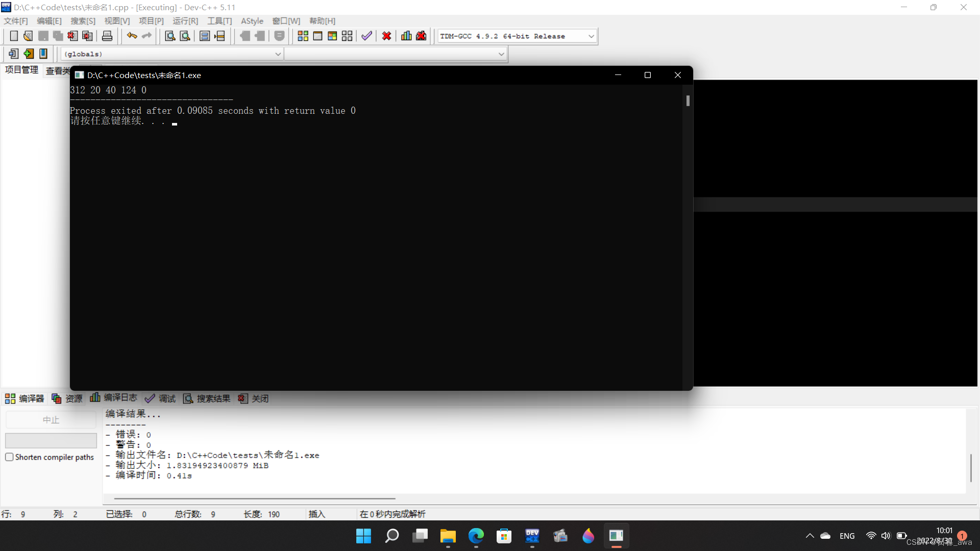The height and width of the screenshot is (551, 980).
Task: Click the Goto function icon
Action: click(x=205, y=36)
